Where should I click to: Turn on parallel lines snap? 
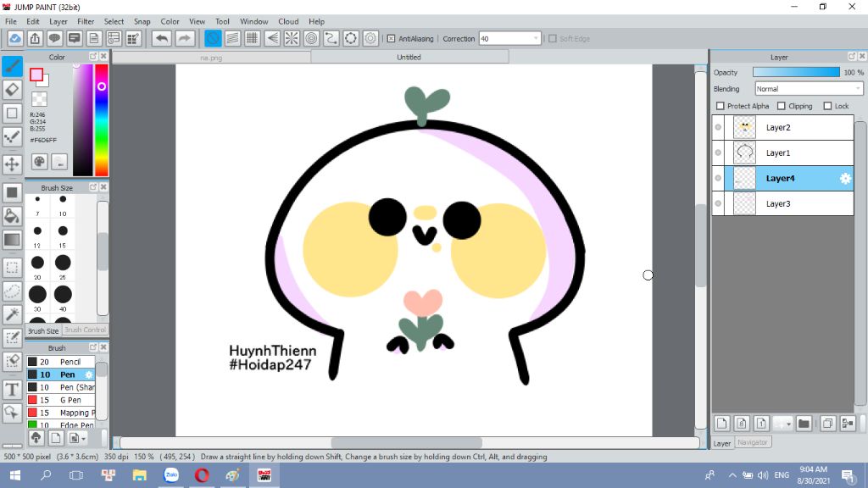coord(232,38)
